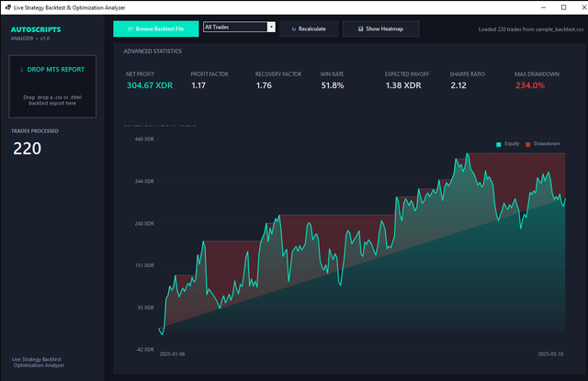This screenshot has height=381, width=588.
Task: Click the 344 XDR axis label
Action: coord(144,182)
